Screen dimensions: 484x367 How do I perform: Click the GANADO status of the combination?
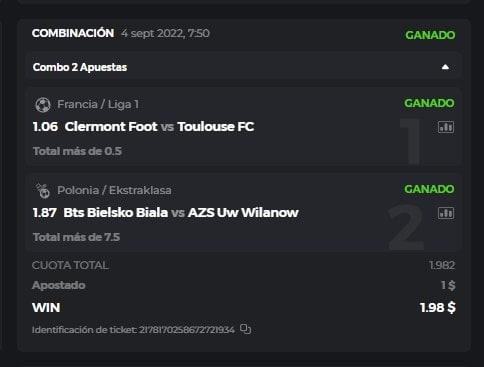pos(430,35)
